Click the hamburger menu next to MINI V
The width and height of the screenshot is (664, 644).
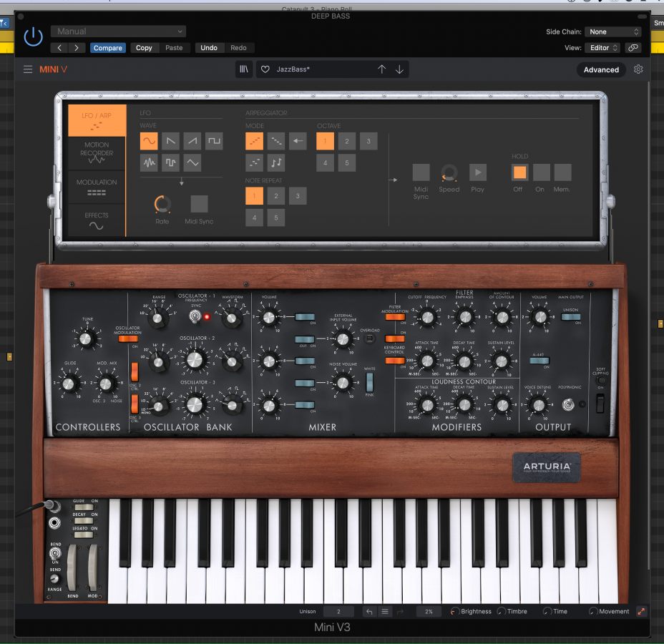click(28, 69)
